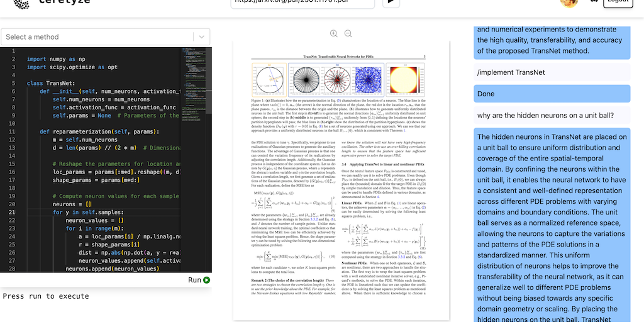Viewport: 644px width, 322px height.
Task: Zoom in on the PDF document
Action: click(x=334, y=33)
